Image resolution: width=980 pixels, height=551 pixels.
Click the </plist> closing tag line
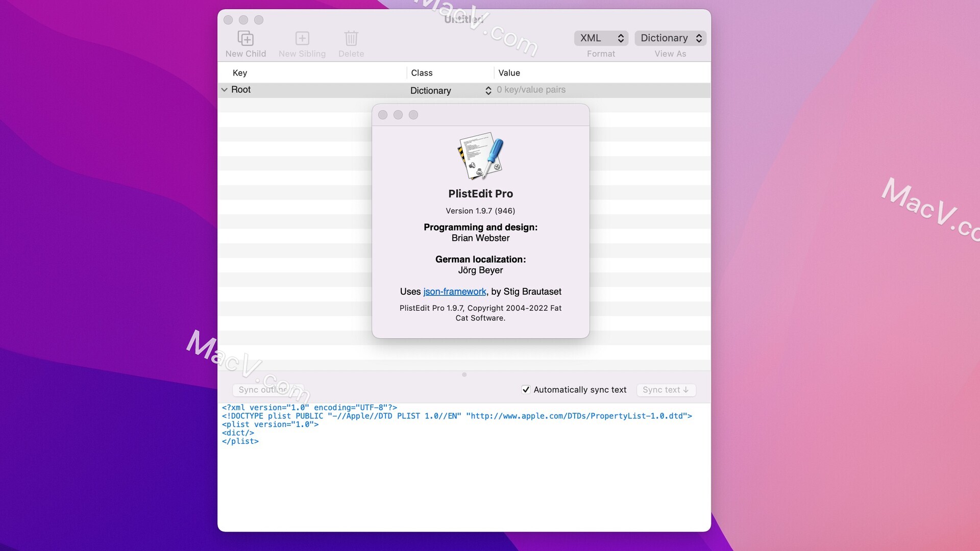coord(240,441)
